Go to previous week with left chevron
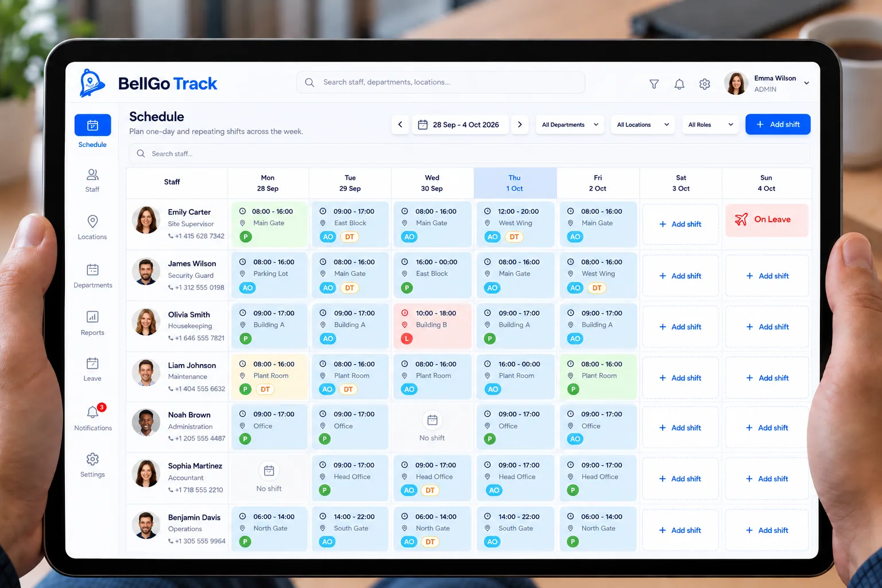This screenshot has height=588, width=882. pyautogui.click(x=400, y=125)
